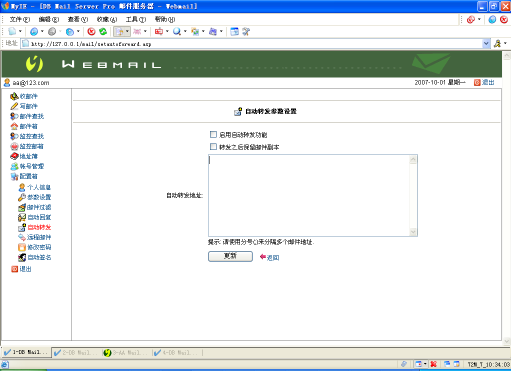Viewport: 511px width, 371px height.
Task: Open the 文件 (File) menu
Action: pyautogui.click(x=20, y=19)
